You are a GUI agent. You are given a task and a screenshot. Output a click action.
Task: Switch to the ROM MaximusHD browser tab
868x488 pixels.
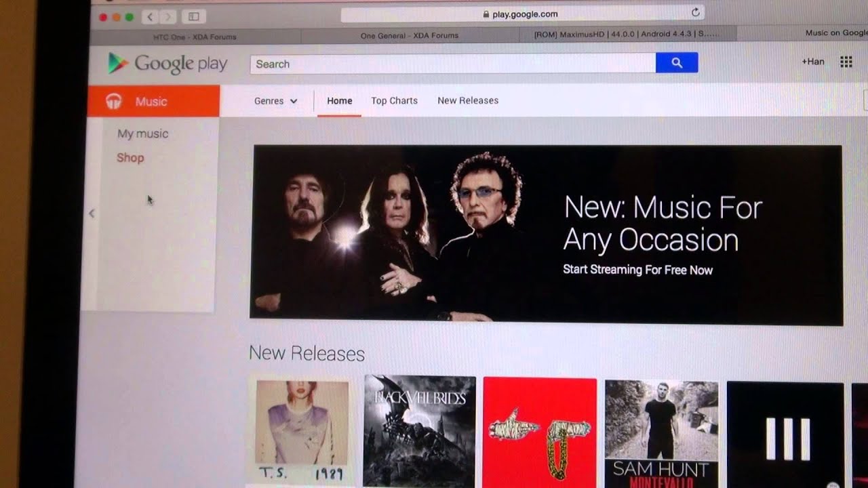pyautogui.click(x=627, y=34)
